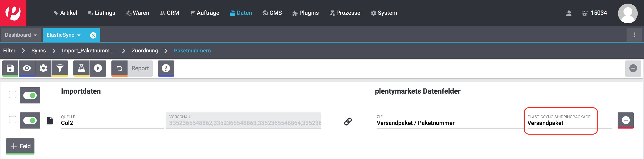This screenshot has width=644, height=159.
Task: Toggle the Col2 row activation switch
Action: coord(30,120)
